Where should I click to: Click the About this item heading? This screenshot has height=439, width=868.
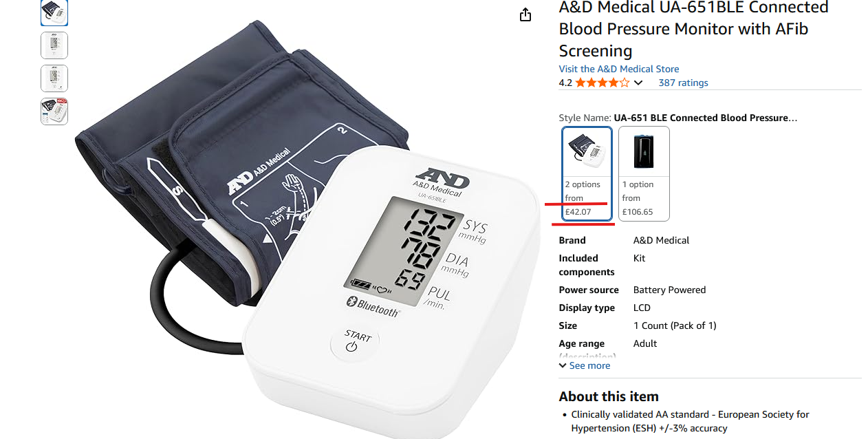(609, 396)
